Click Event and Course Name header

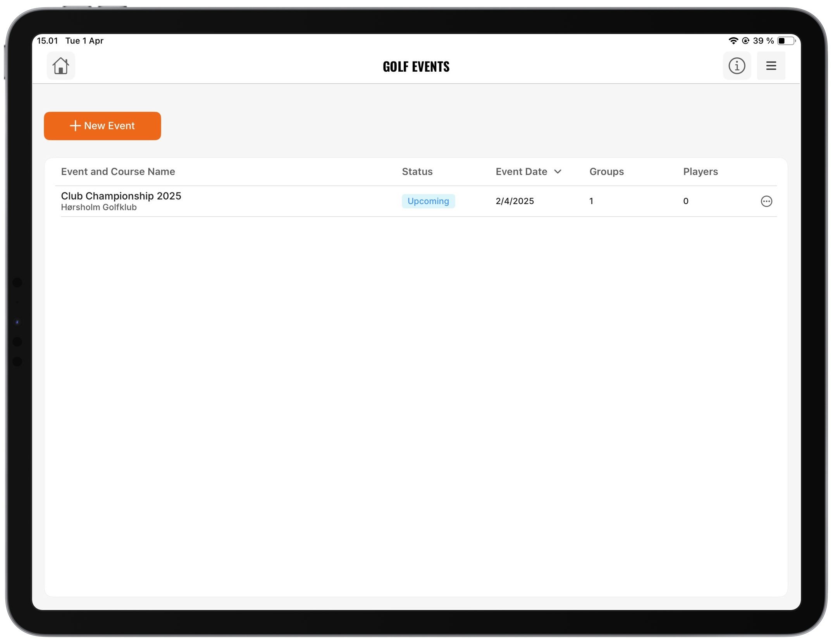coord(118,172)
